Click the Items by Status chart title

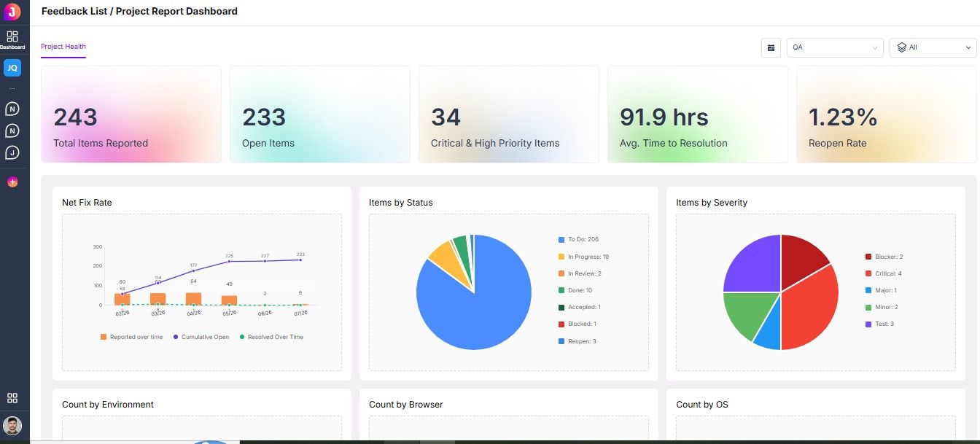pyautogui.click(x=401, y=202)
